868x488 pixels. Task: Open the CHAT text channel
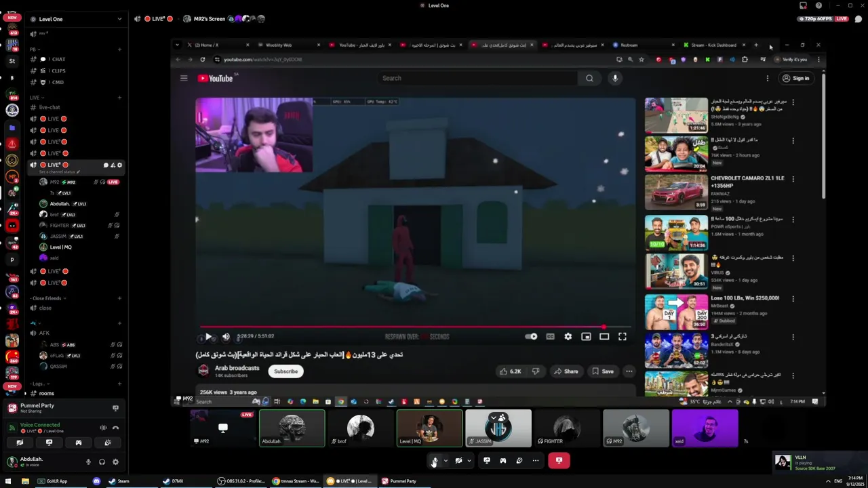pyautogui.click(x=77, y=59)
